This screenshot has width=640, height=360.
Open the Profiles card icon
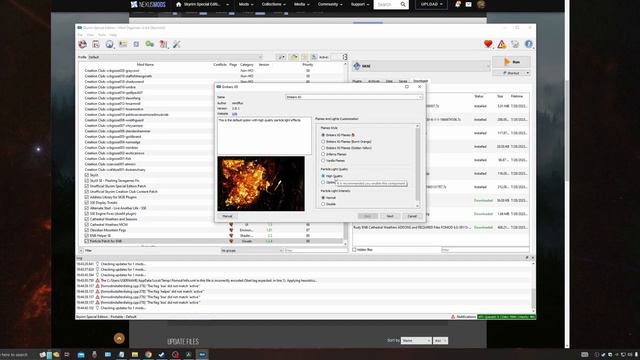click(123, 44)
